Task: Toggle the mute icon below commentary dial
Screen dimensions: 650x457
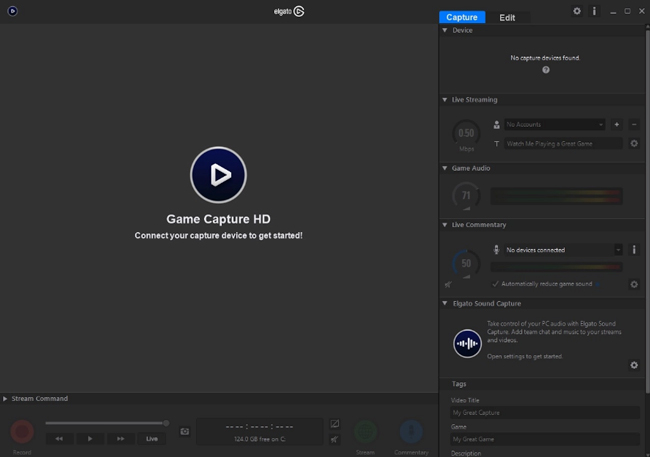Action: tap(448, 284)
